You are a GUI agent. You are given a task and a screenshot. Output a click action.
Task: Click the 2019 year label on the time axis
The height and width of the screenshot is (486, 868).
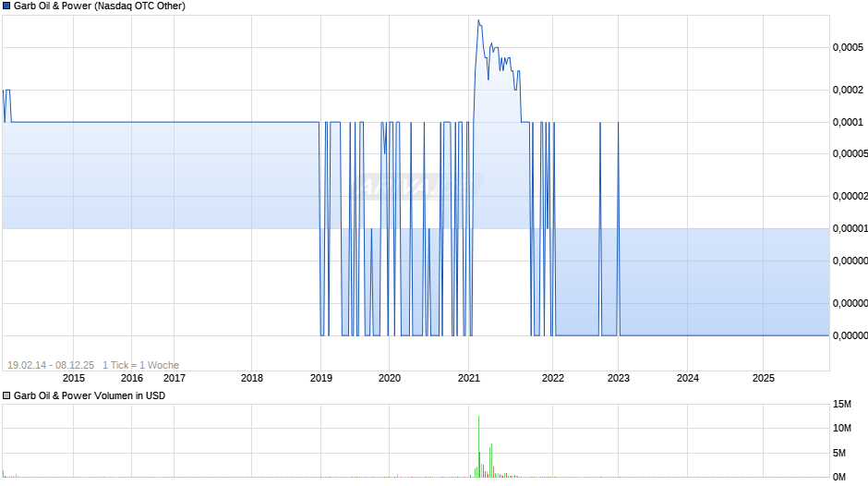321,378
